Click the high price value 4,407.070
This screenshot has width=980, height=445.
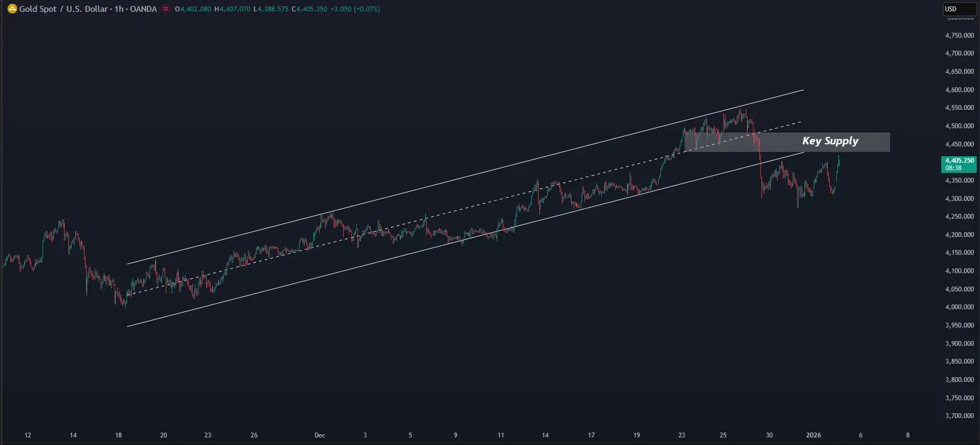[235, 9]
